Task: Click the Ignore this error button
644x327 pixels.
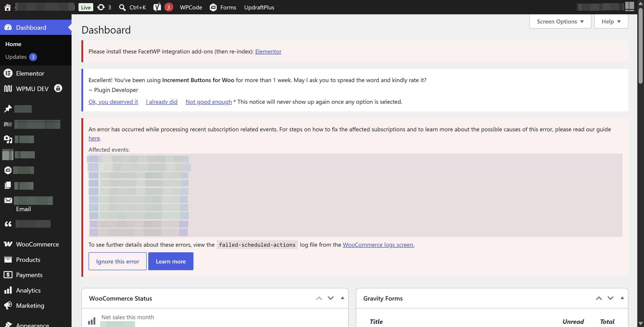Action: [117, 261]
